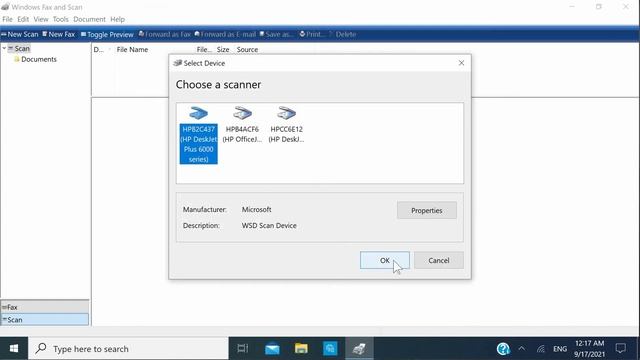Screen dimensions: 640x360
Task: Switch to Scan view in sidebar
Action: pos(44,320)
